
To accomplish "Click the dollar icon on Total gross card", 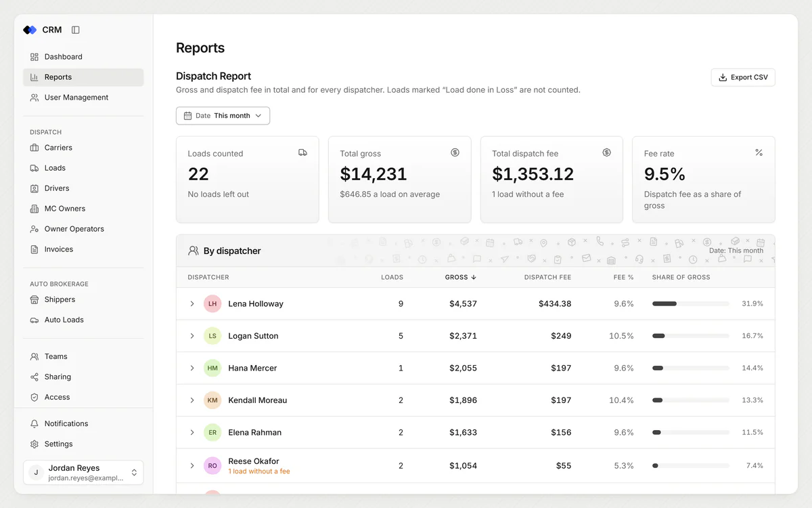I will [x=455, y=152].
